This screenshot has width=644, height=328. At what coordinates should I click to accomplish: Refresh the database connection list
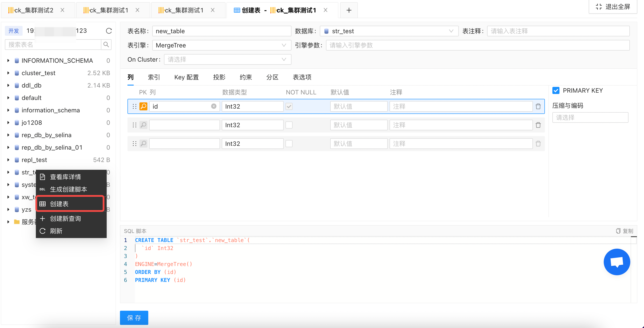[109, 31]
